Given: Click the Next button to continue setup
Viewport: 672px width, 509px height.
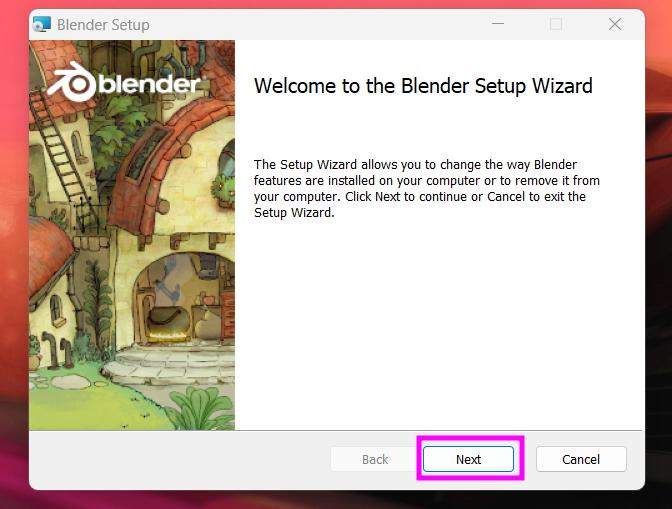Looking at the screenshot, I should coord(468,459).
